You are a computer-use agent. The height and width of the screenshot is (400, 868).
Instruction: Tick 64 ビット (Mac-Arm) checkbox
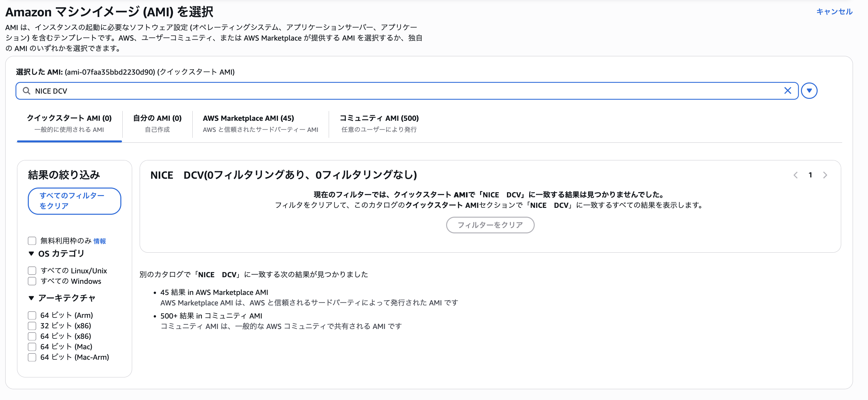coord(32,357)
